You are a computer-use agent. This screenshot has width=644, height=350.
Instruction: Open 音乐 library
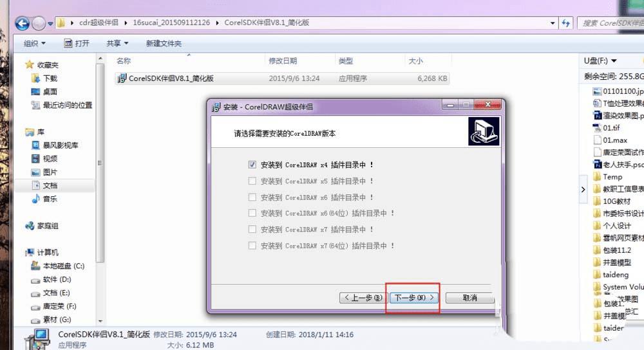coord(45,199)
